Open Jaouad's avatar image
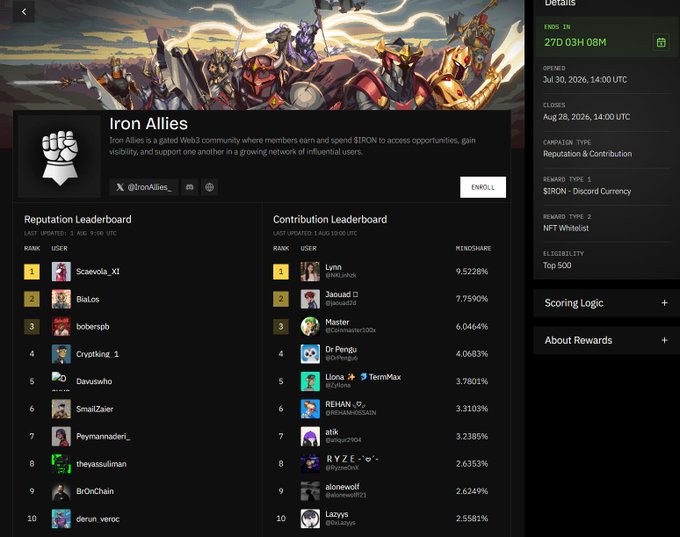Screen dimensions: 680x537 [310, 299]
